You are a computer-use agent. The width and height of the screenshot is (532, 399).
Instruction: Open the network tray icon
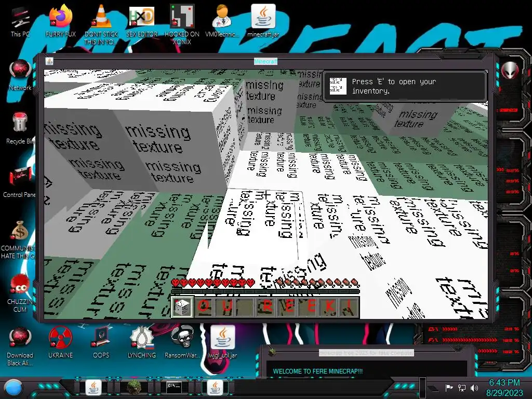pos(462,388)
